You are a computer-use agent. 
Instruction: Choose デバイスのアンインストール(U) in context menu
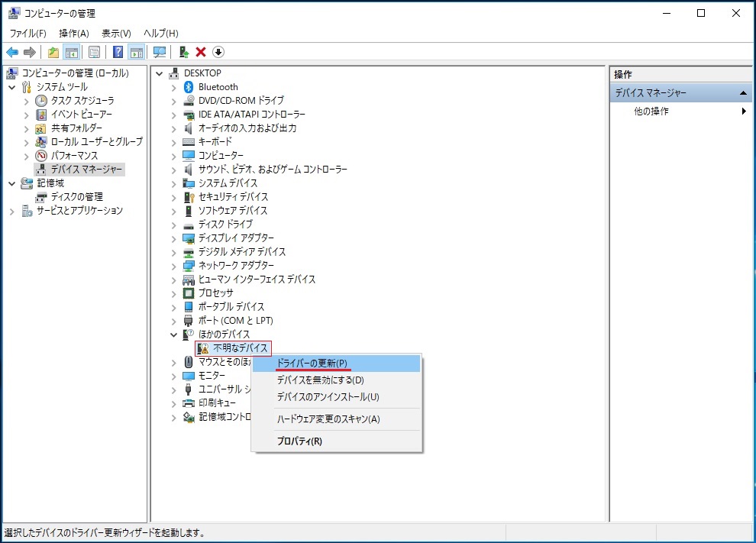337,397
